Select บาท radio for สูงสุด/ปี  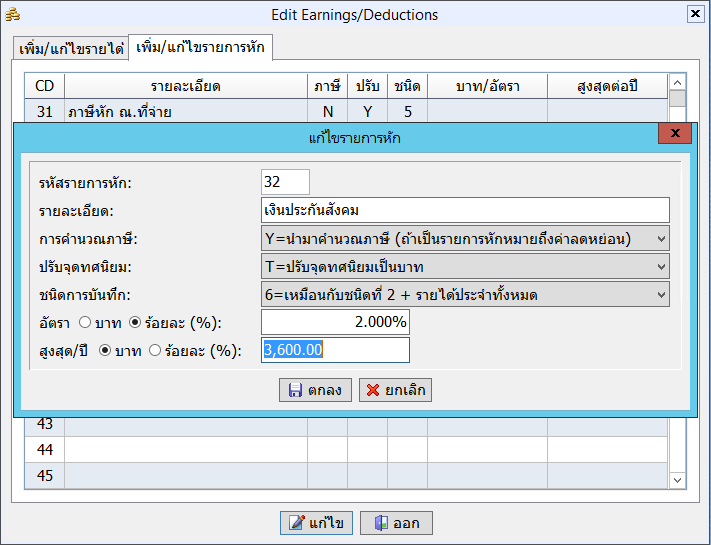[105, 350]
